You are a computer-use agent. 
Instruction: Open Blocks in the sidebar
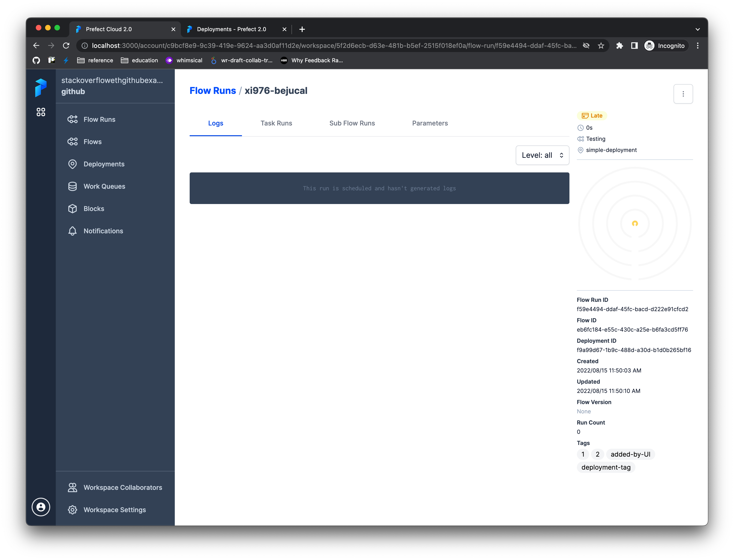click(x=94, y=208)
